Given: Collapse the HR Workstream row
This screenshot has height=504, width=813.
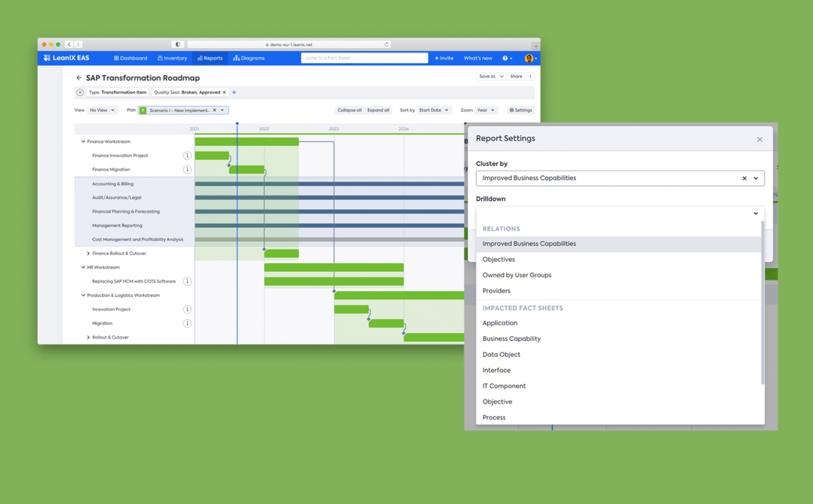Looking at the screenshot, I should click(83, 267).
